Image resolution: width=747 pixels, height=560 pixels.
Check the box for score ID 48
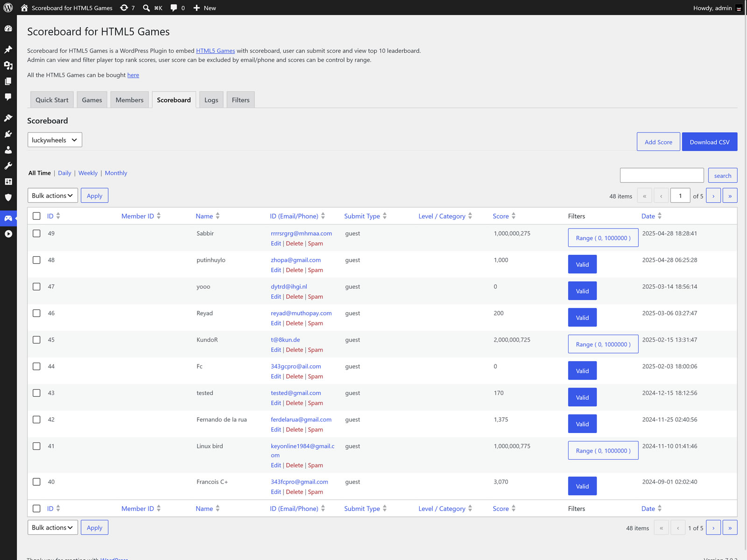36,260
